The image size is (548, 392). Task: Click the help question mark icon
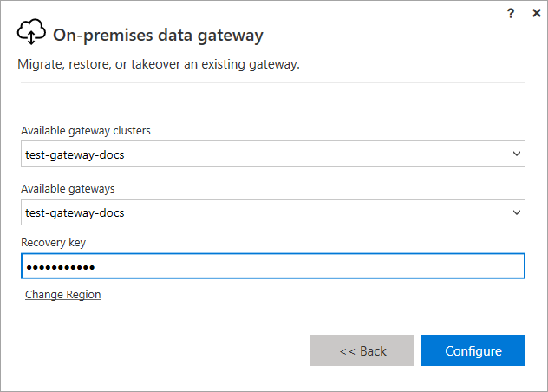click(x=513, y=13)
